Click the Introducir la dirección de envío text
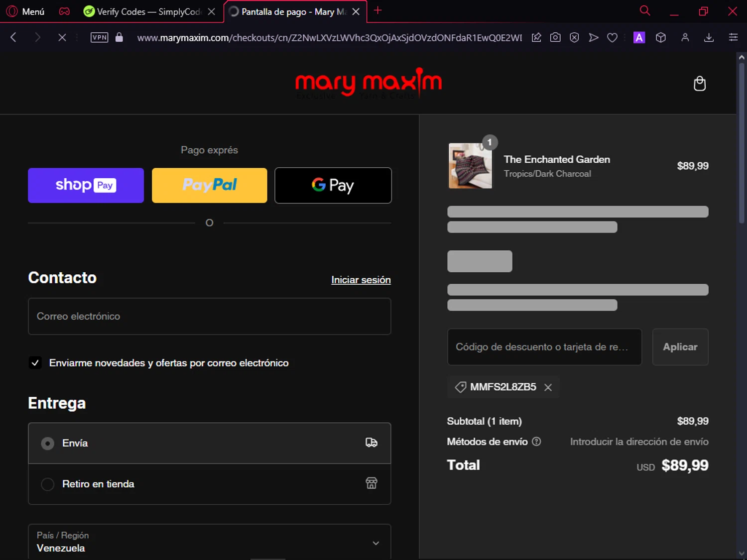This screenshot has width=747, height=560. pos(639,442)
